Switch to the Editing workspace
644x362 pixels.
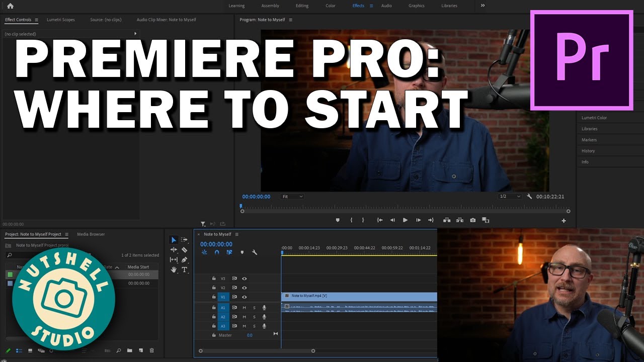pos(302,6)
